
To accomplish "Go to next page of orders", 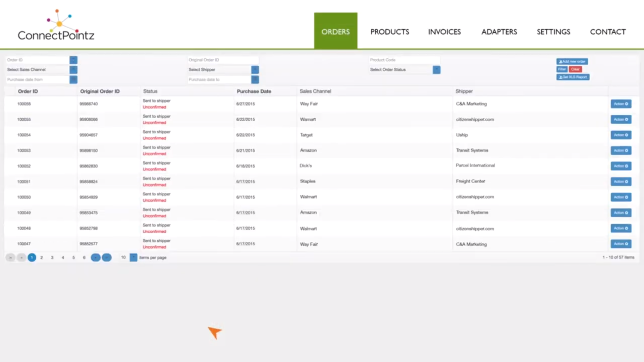I will pos(96,257).
